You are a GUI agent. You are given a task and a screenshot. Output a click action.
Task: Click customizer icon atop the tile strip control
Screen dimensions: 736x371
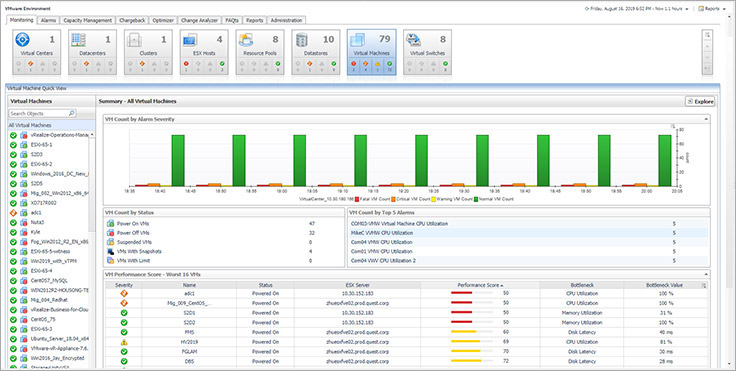tap(707, 34)
